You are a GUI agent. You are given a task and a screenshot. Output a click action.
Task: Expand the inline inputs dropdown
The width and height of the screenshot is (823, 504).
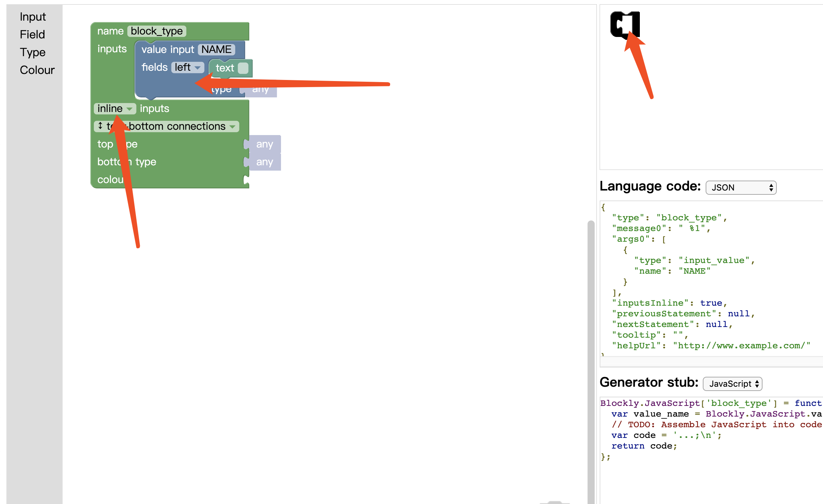[x=115, y=109]
